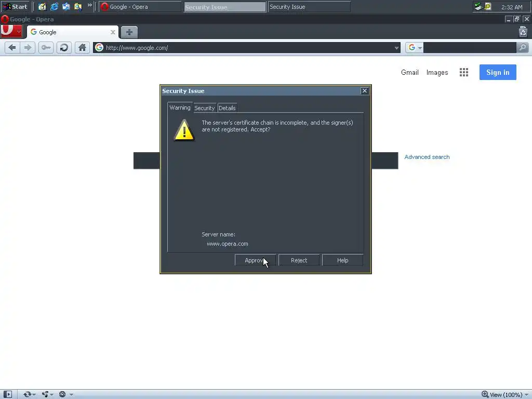Select the unhighlighted Security Issue taskbar item
Screen dimensions: 532x399
[x=309, y=7]
